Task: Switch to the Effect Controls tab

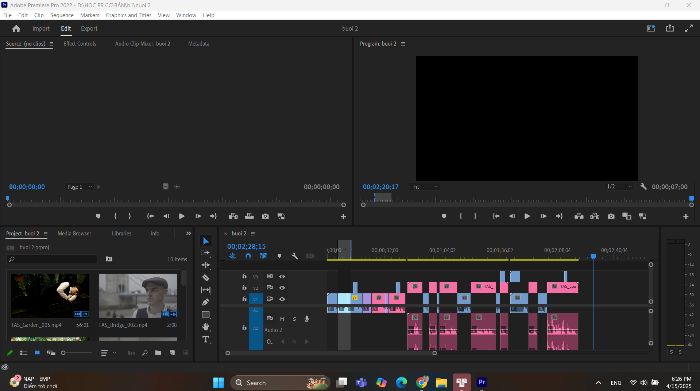Action: [x=79, y=44]
